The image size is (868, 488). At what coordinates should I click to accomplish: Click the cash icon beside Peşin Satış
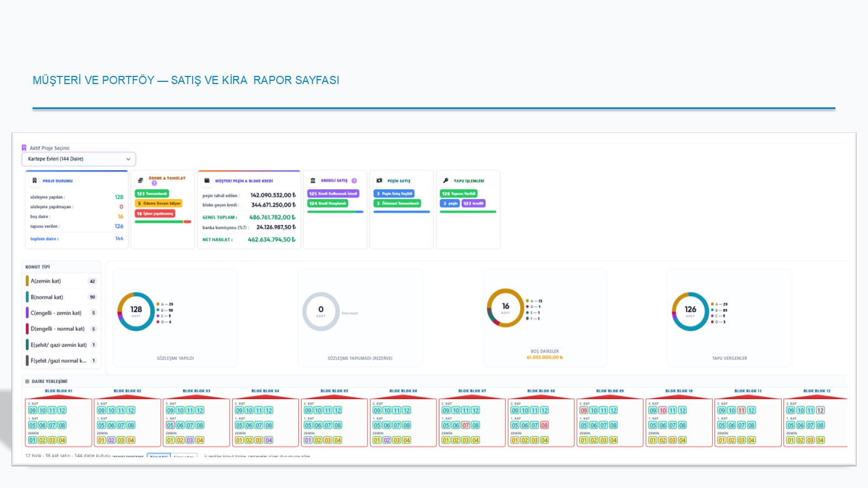tap(379, 181)
